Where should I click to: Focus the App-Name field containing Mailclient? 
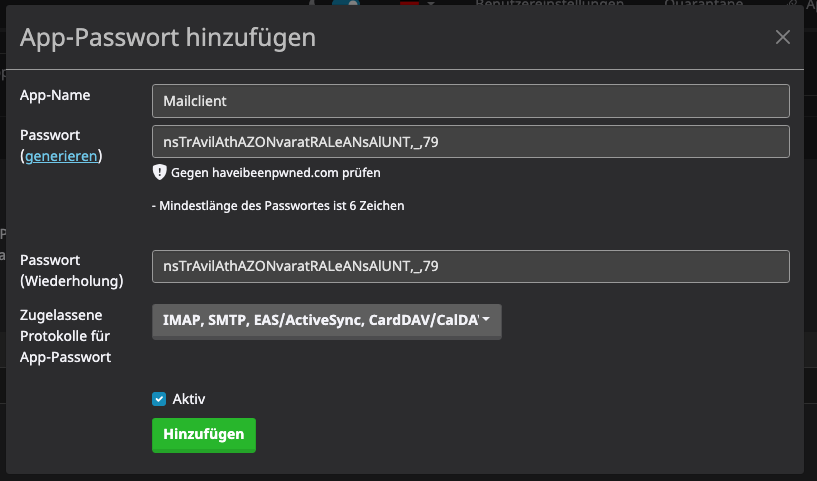[470, 101]
